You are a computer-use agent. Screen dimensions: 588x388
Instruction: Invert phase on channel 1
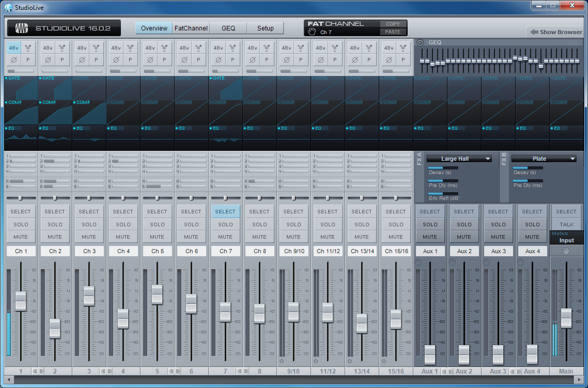point(14,59)
